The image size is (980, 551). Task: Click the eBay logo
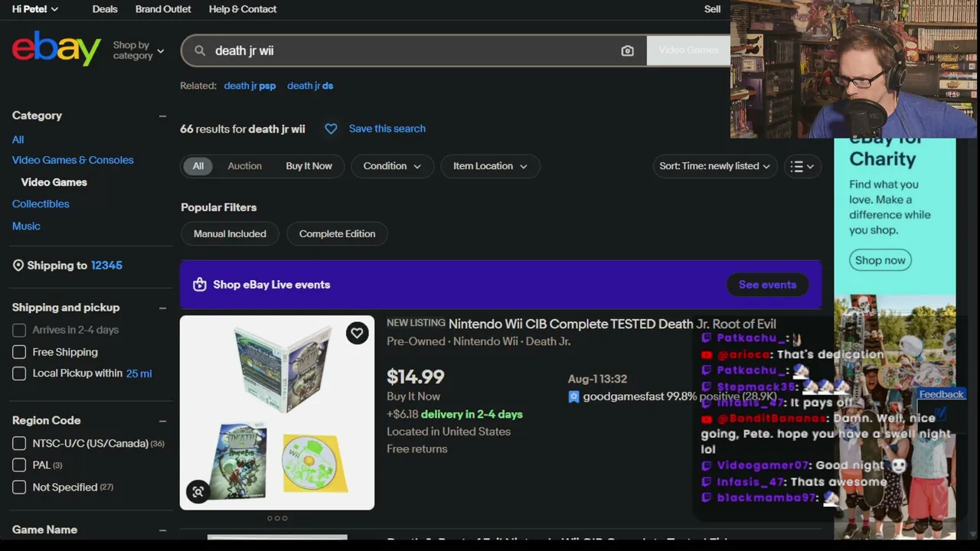57,49
